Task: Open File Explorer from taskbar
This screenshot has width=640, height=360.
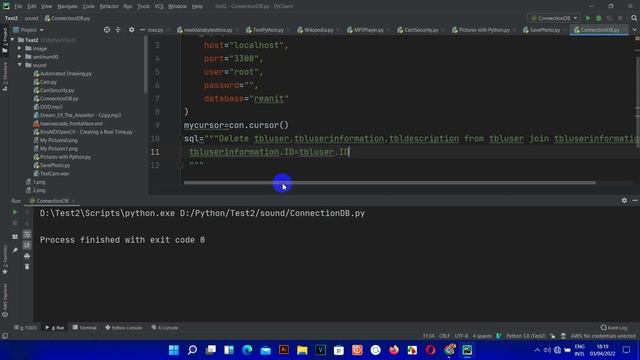Action: click(302, 350)
